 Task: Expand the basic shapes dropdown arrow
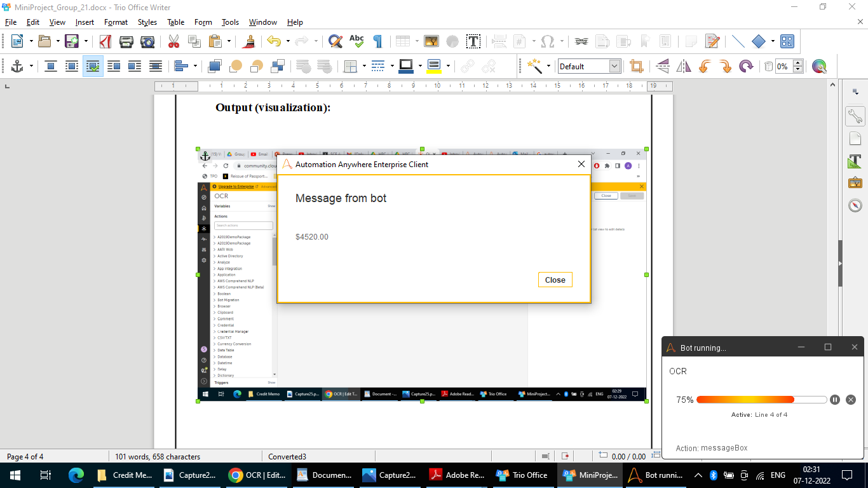[773, 41]
